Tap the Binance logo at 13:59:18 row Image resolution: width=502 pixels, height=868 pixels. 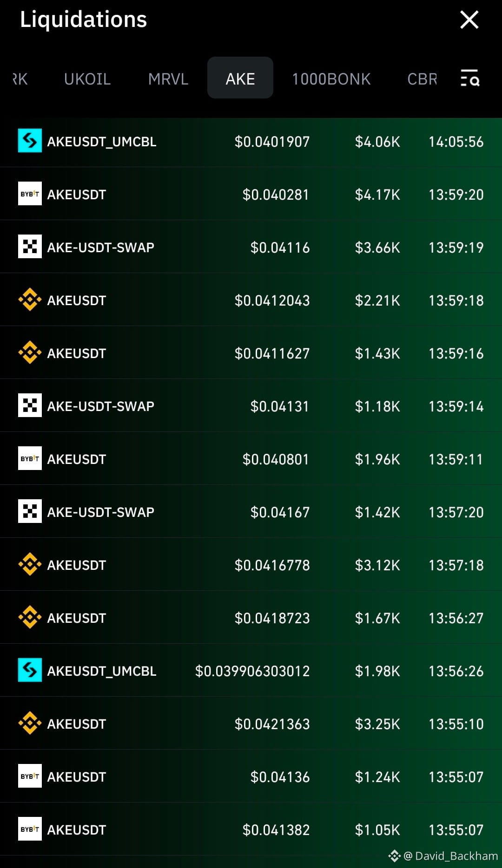pyautogui.click(x=30, y=300)
